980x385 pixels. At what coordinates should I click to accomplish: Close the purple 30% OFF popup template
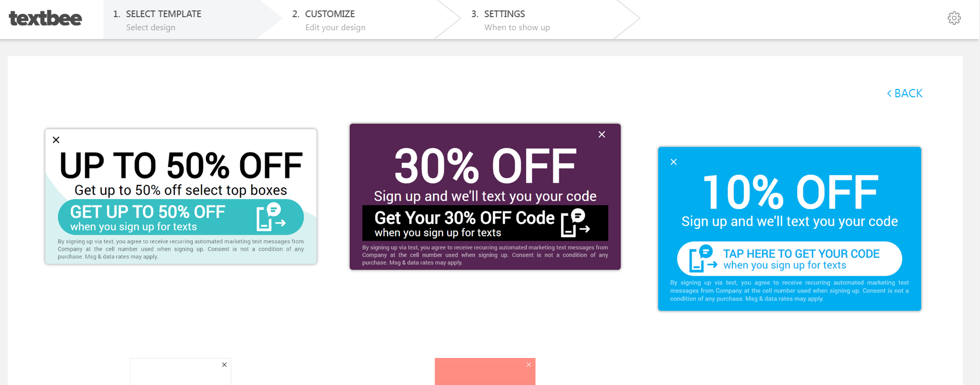(602, 134)
